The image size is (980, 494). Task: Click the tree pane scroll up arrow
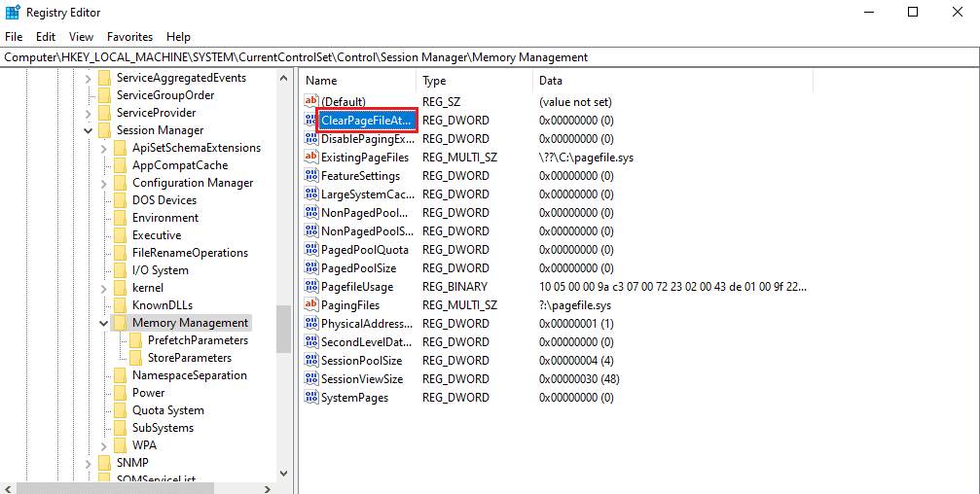[x=284, y=79]
